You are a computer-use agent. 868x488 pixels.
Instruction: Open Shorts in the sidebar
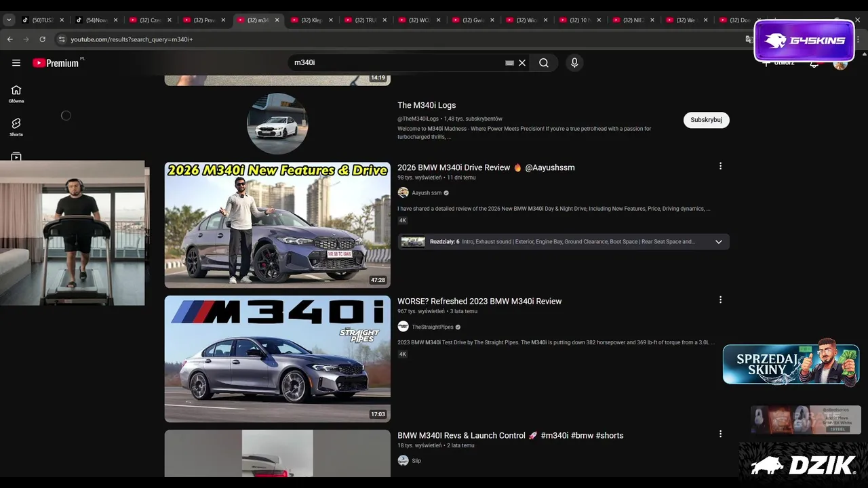pos(16,127)
